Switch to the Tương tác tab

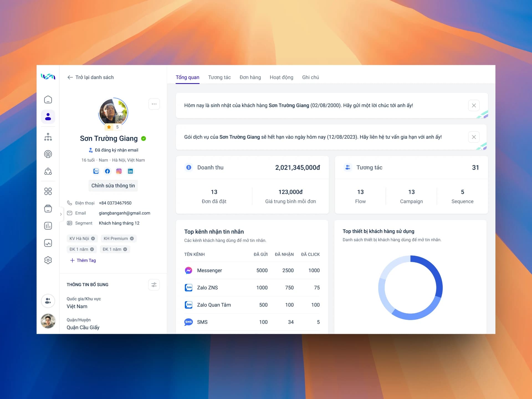pos(219,77)
